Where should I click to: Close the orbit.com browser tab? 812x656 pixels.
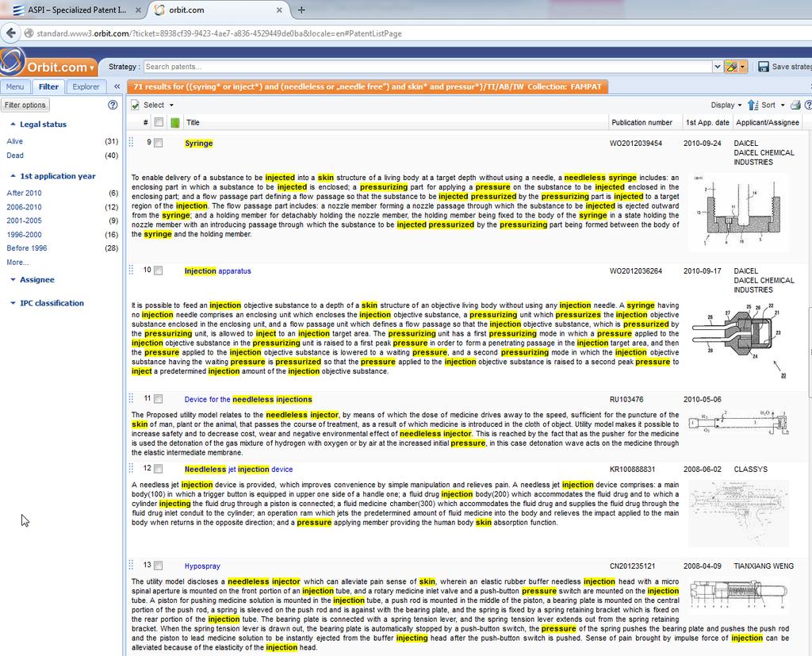coord(279,10)
